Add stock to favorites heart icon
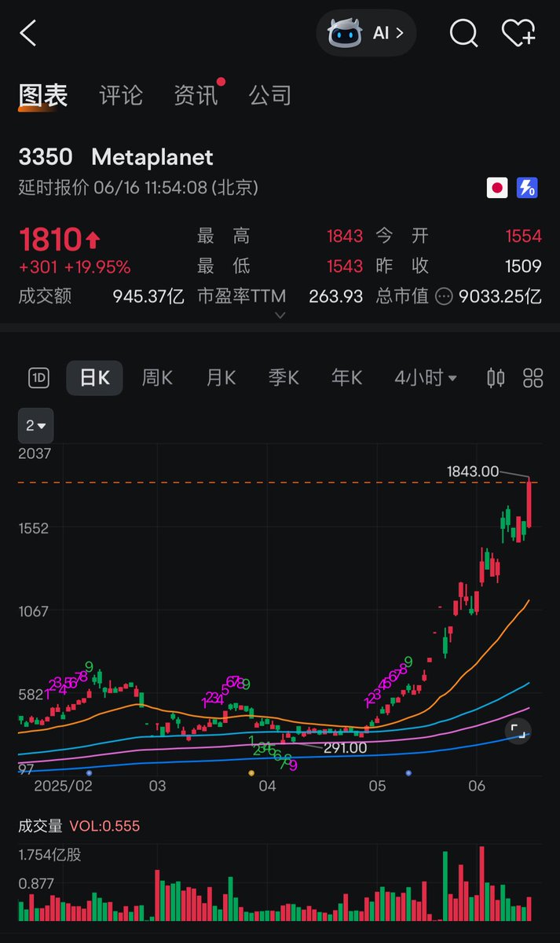 tap(518, 33)
